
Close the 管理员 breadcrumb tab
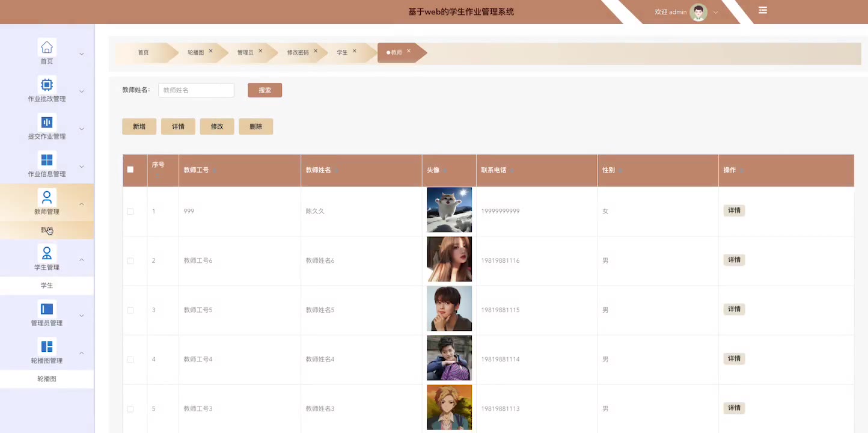[x=260, y=51]
